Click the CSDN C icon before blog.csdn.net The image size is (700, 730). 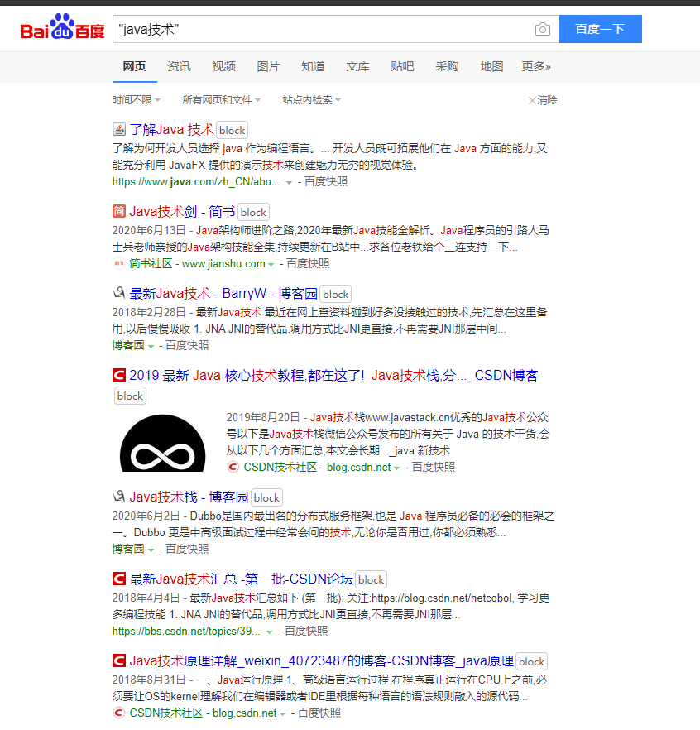(233, 466)
